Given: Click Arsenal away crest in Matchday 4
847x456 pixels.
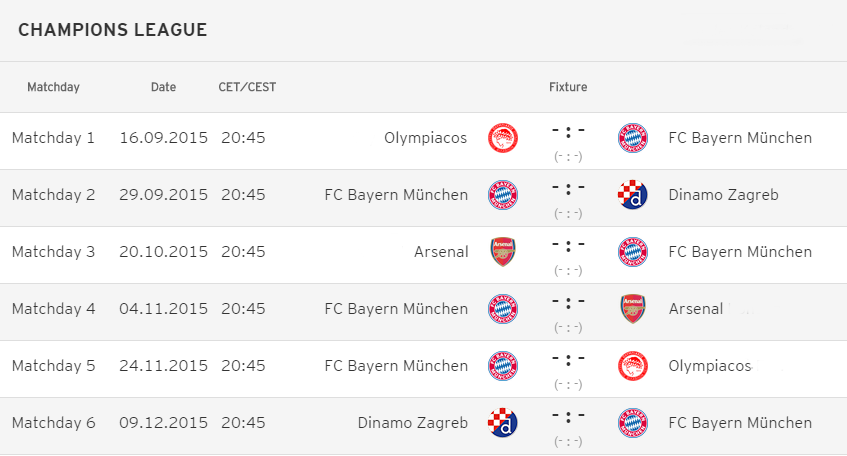Looking at the screenshot, I should 633,309.
